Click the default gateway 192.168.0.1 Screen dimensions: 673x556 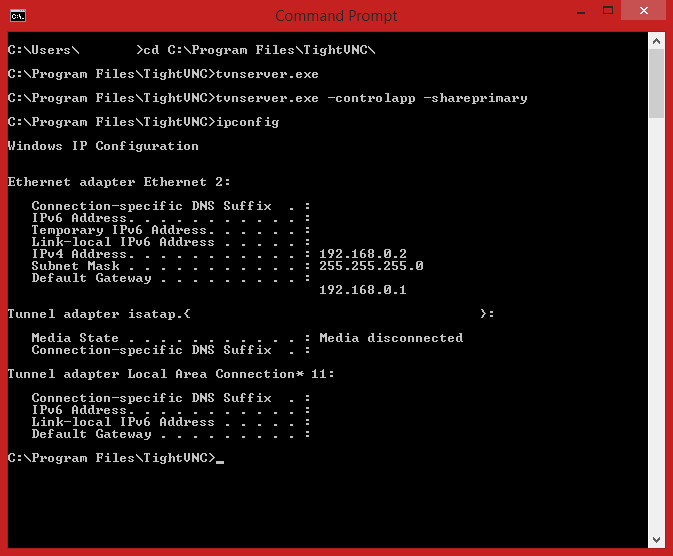[x=363, y=290]
